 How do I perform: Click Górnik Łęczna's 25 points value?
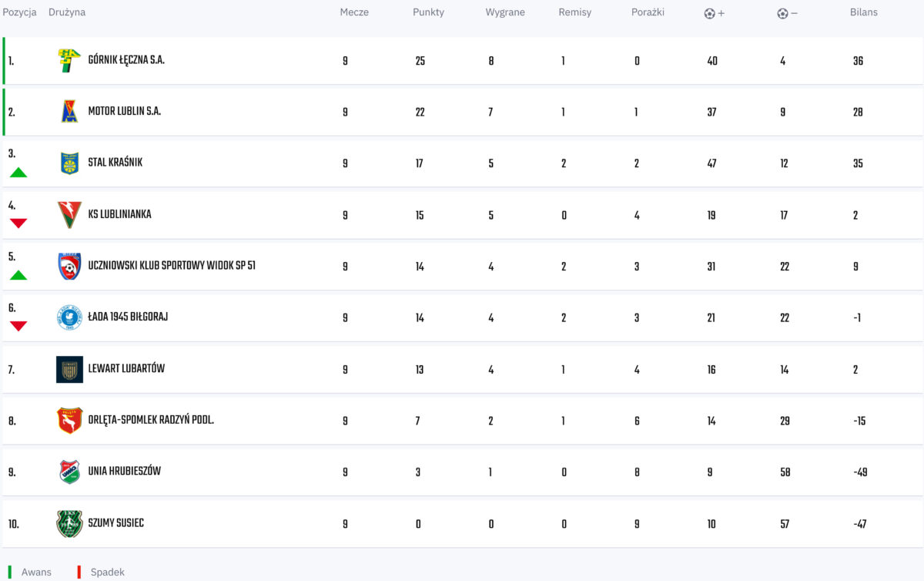point(420,61)
